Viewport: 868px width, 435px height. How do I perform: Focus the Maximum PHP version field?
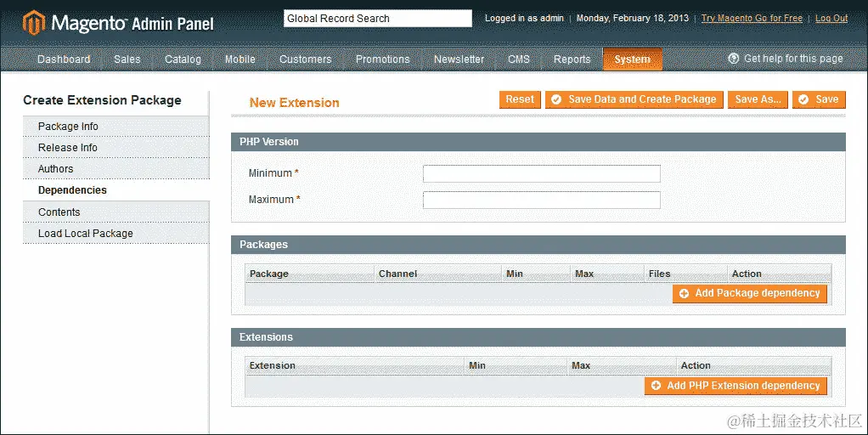[x=541, y=200]
